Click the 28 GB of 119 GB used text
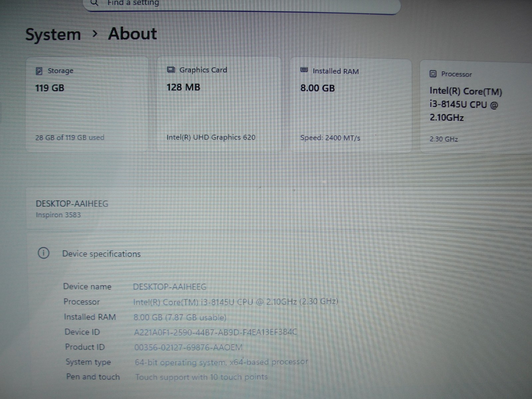Screen dimensions: 532x399 coord(70,138)
